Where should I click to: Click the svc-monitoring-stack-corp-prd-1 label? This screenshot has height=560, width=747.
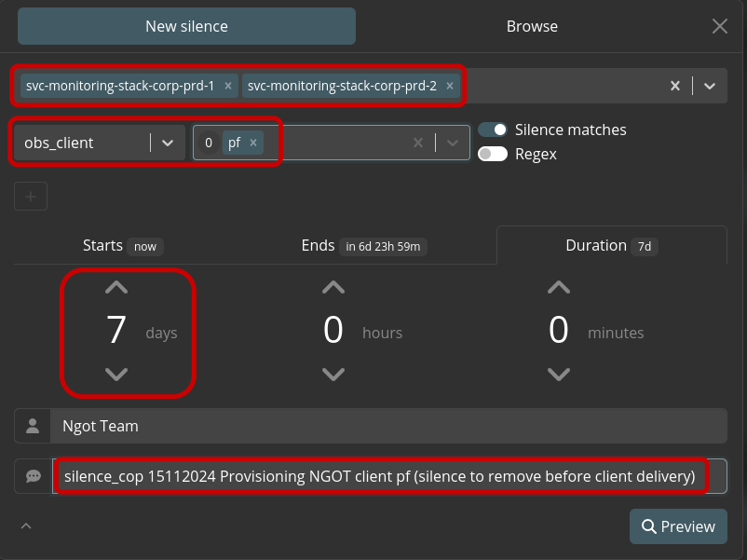(120, 86)
